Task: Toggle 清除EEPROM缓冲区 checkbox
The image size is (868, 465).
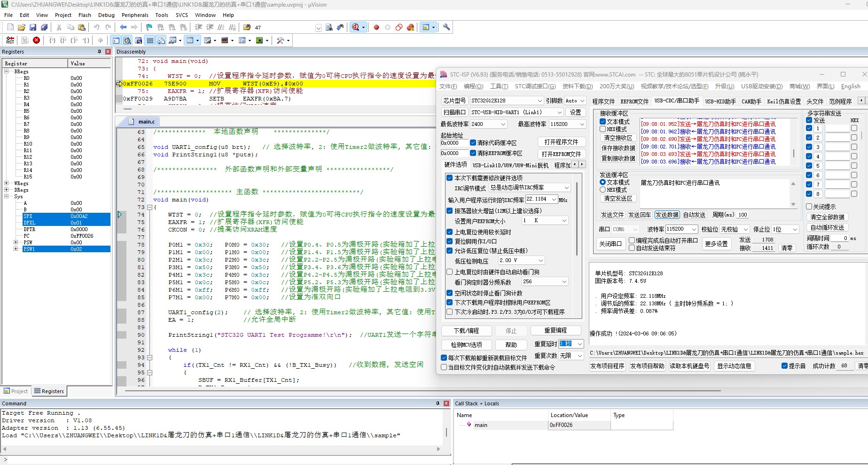Action: click(473, 153)
